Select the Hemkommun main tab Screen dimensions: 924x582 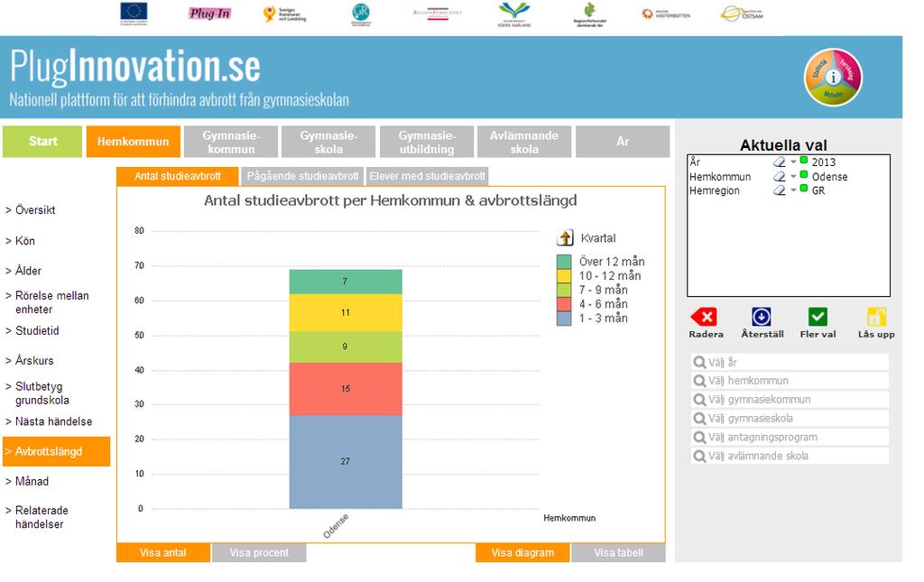point(134,142)
